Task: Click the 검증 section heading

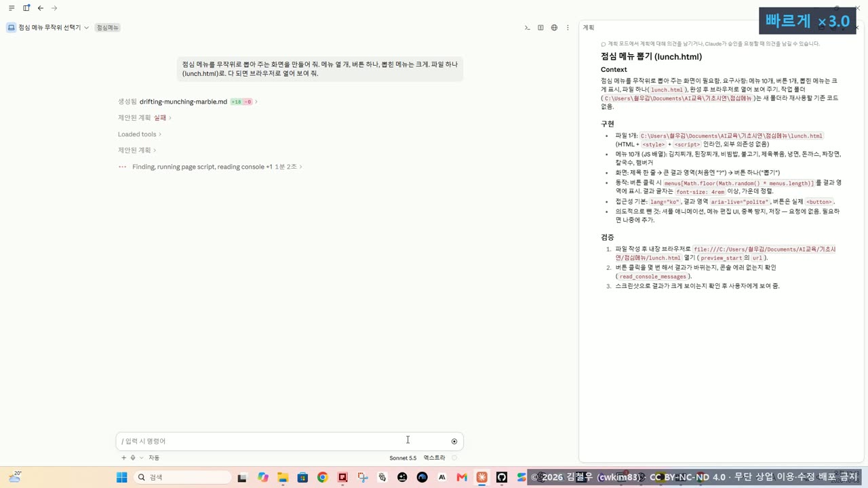Action: click(608, 237)
